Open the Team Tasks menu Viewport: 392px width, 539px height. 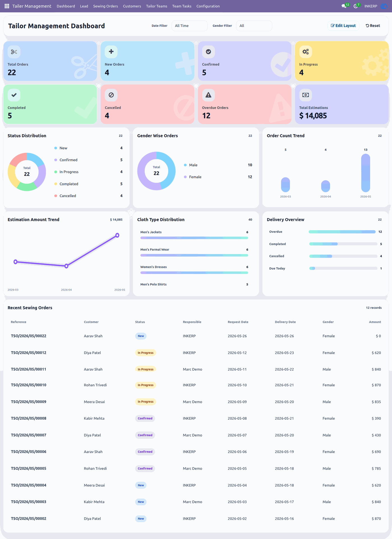(x=182, y=6)
